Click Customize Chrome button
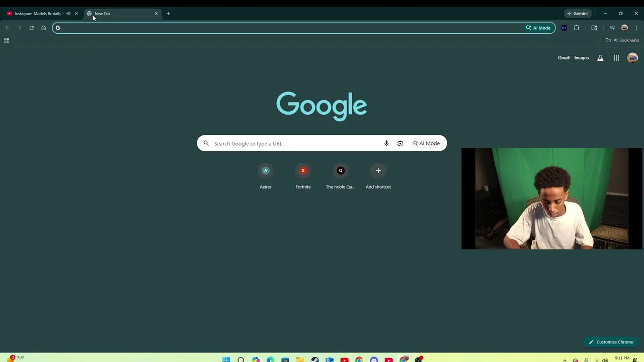Screen dimensions: 644x362 pos(611,342)
